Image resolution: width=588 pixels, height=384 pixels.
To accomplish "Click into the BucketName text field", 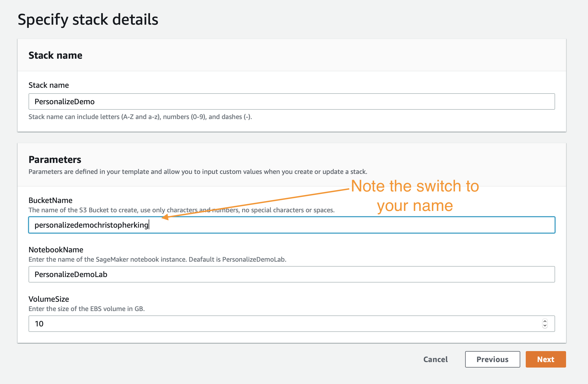I will pyautogui.click(x=292, y=225).
